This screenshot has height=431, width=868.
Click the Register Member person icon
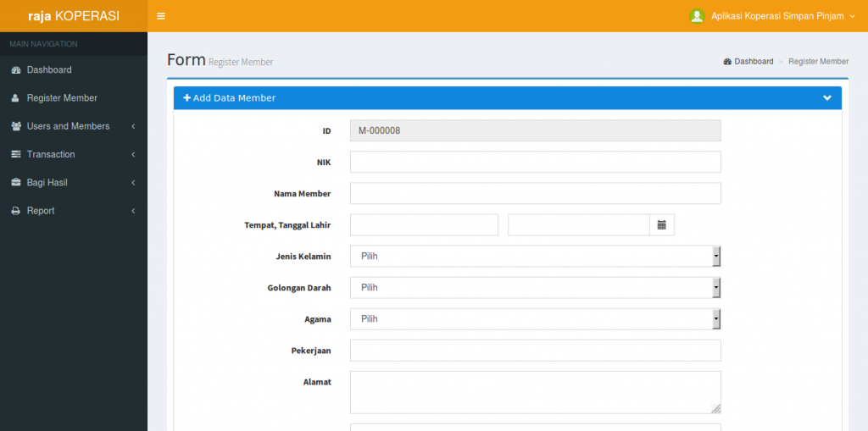pyautogui.click(x=15, y=98)
